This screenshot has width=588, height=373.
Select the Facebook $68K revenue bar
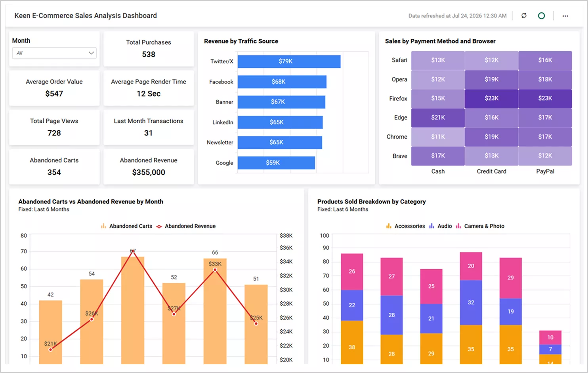tap(282, 82)
